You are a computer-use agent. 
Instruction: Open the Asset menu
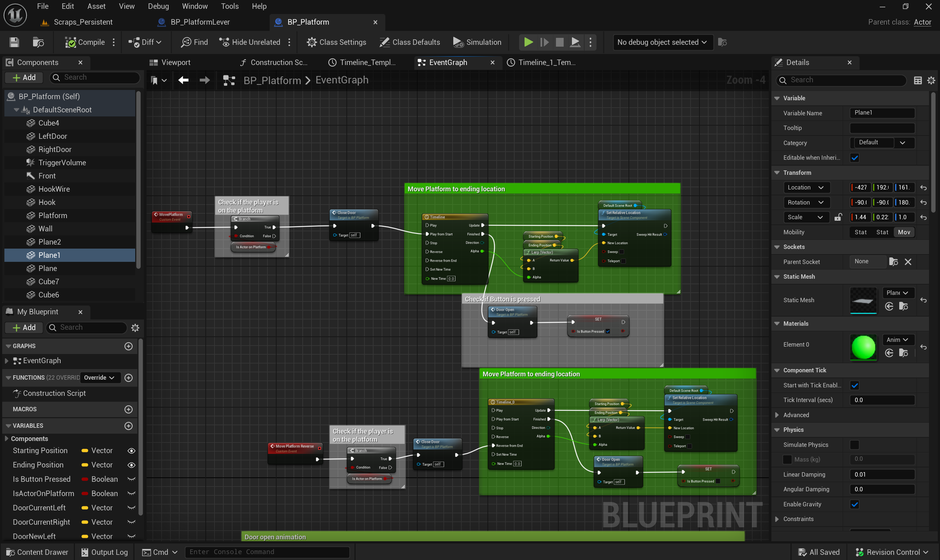(x=96, y=6)
